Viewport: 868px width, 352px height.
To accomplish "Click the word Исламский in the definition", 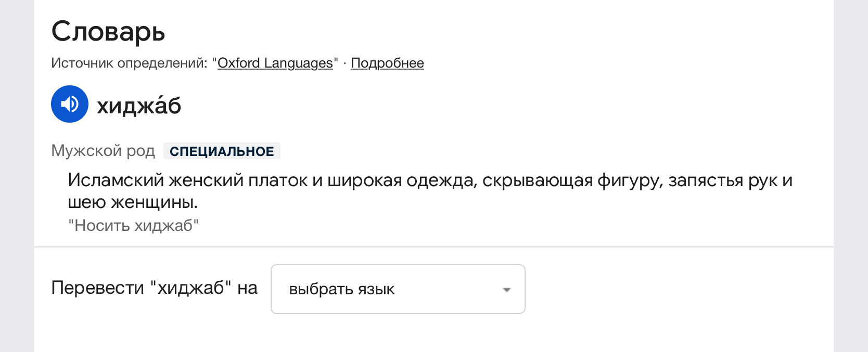I will (116, 180).
